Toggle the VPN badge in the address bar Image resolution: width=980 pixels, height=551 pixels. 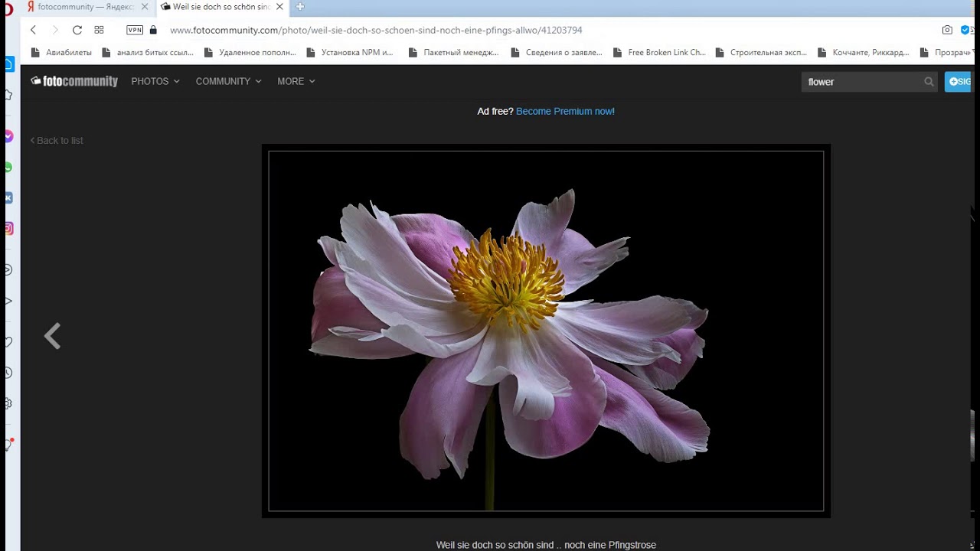135,30
